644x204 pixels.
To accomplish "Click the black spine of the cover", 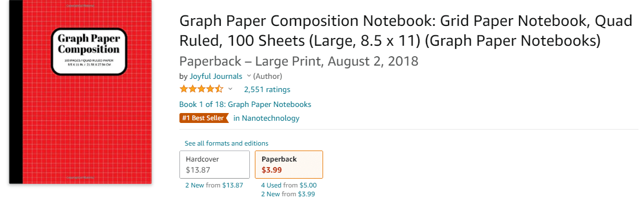I will coord(15,92).
